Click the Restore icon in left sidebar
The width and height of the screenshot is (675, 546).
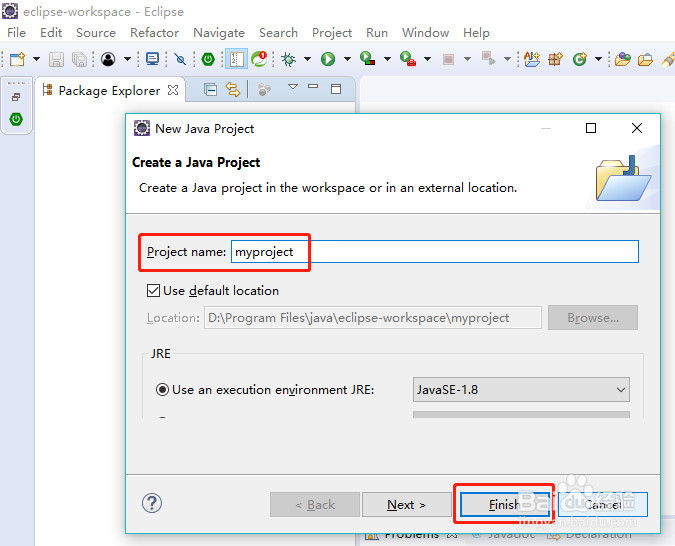click(16, 97)
